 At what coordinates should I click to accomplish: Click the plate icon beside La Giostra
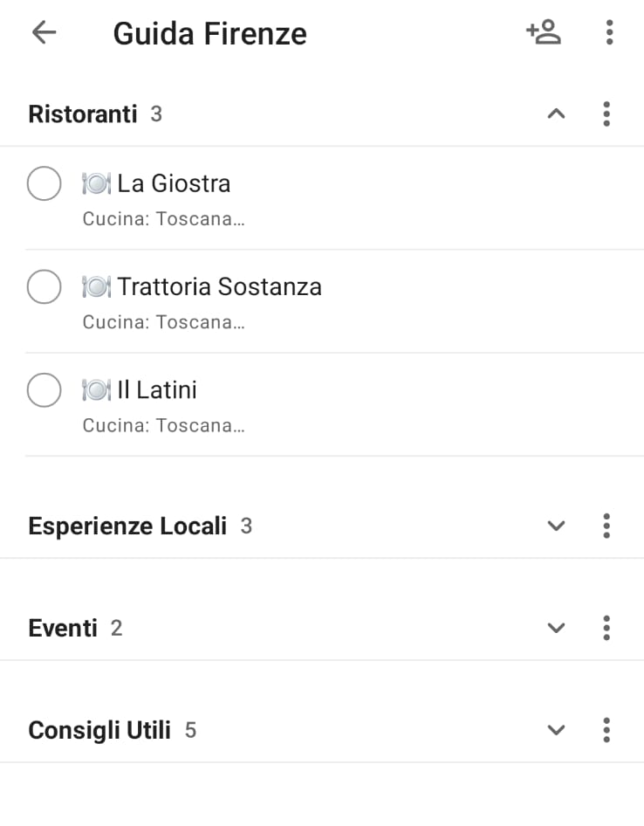(x=96, y=184)
